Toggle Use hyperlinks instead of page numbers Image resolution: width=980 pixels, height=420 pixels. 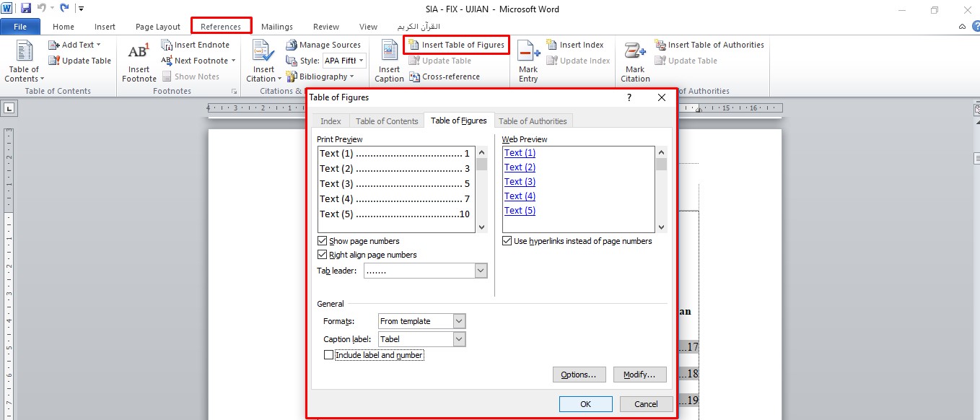point(507,241)
